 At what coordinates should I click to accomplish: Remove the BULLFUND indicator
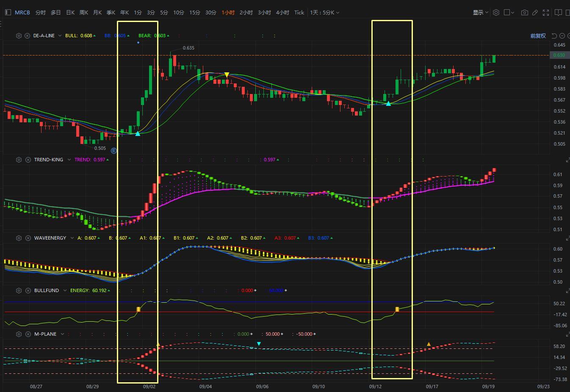tap(28, 290)
